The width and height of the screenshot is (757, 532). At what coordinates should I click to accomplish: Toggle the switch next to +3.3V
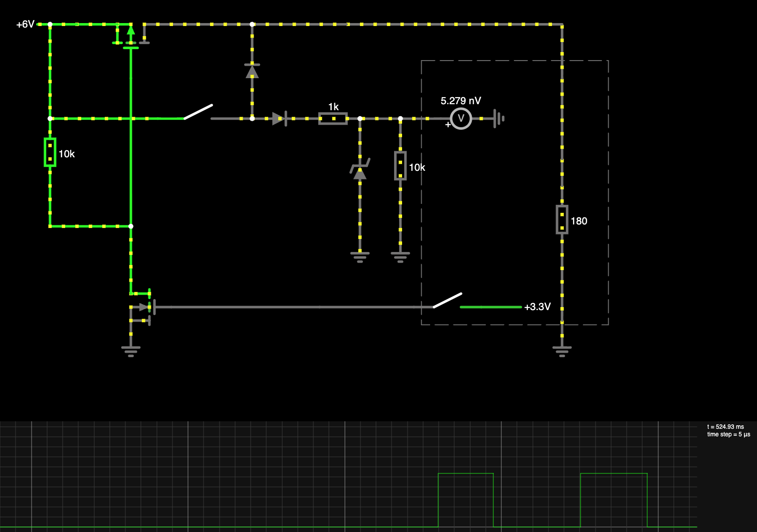coord(447,301)
